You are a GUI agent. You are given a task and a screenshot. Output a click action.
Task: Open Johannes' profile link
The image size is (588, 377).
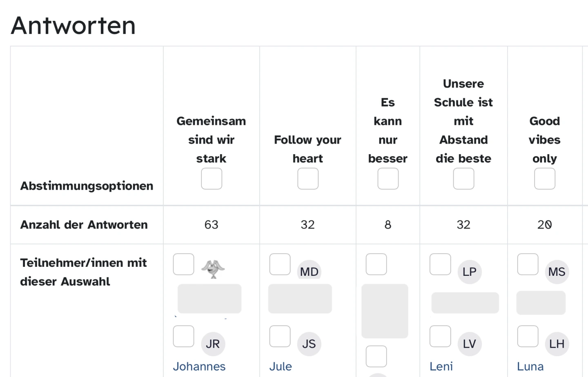[199, 366]
